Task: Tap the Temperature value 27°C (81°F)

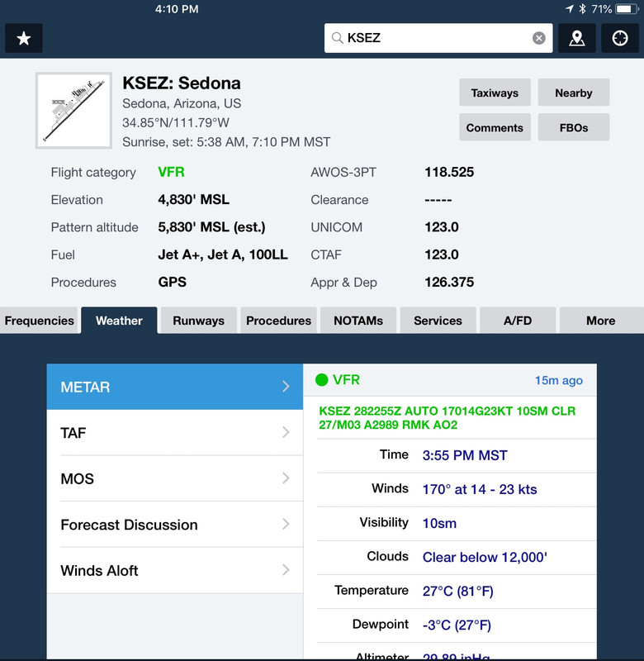Action: tap(458, 591)
